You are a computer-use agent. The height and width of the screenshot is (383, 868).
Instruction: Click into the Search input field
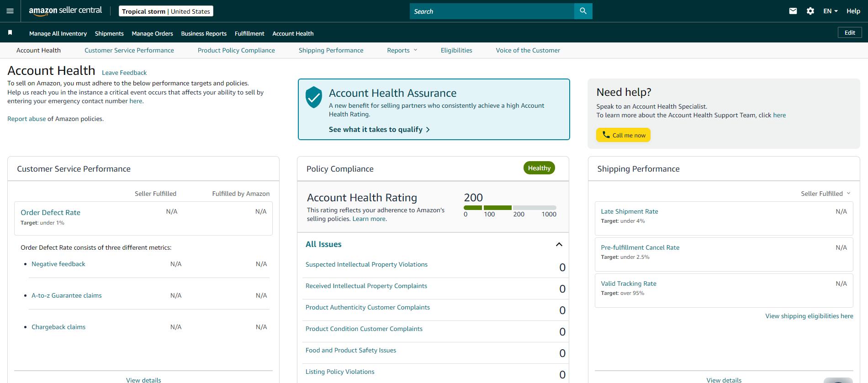pos(492,11)
